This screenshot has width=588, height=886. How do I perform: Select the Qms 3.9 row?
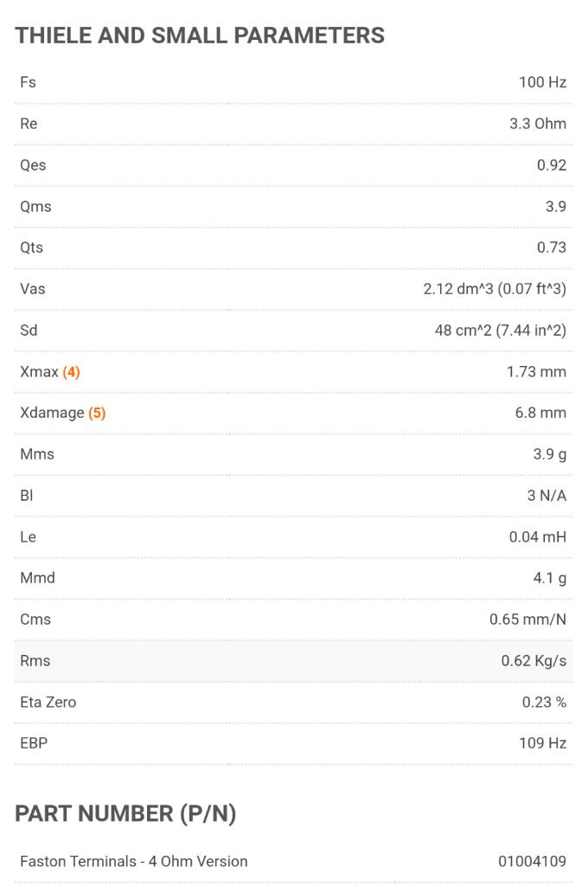[x=293, y=206]
